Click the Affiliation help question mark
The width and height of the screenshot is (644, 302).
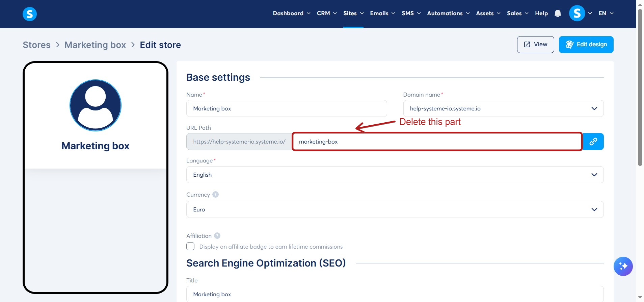tap(217, 236)
